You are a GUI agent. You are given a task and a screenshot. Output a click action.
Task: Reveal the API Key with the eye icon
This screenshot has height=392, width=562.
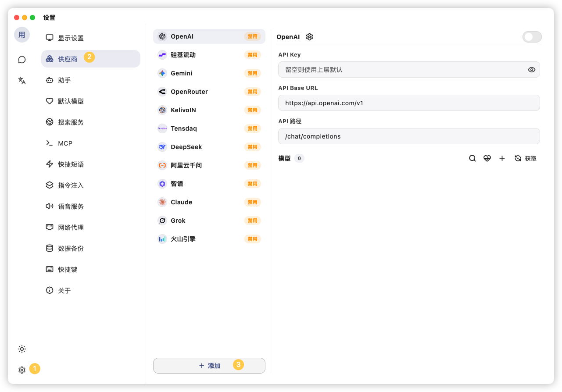click(x=531, y=69)
